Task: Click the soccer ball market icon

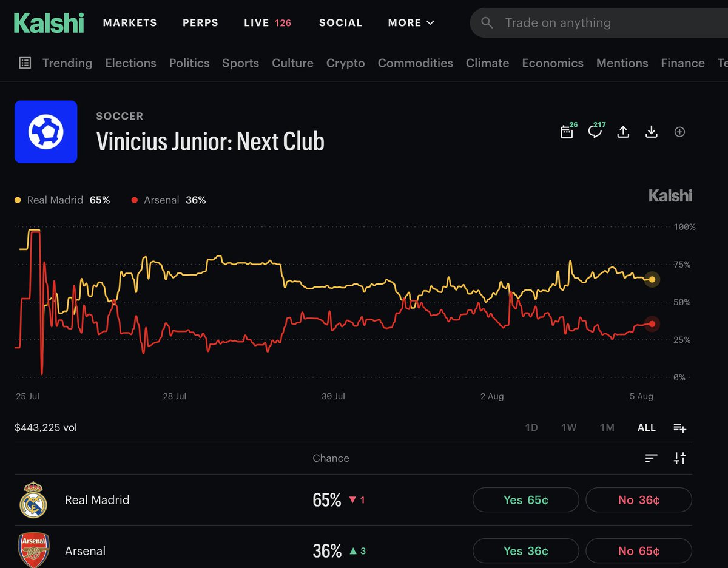Action: point(45,132)
